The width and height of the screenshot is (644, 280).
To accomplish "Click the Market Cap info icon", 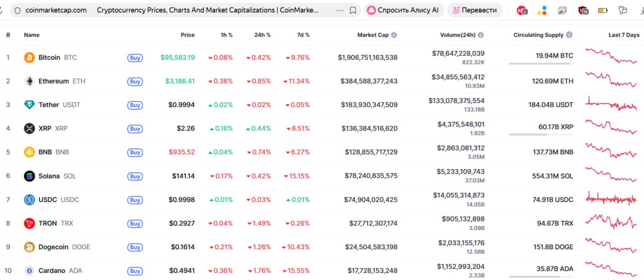I will point(394,35).
